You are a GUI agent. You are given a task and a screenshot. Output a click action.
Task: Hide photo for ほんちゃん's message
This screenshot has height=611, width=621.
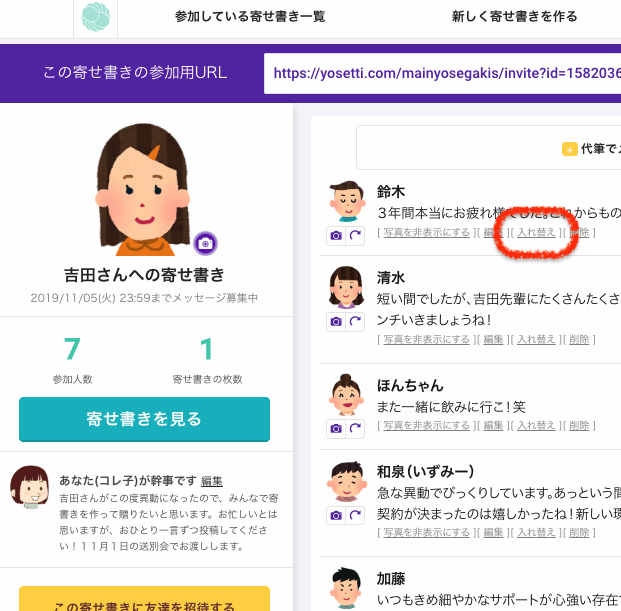[426, 426]
